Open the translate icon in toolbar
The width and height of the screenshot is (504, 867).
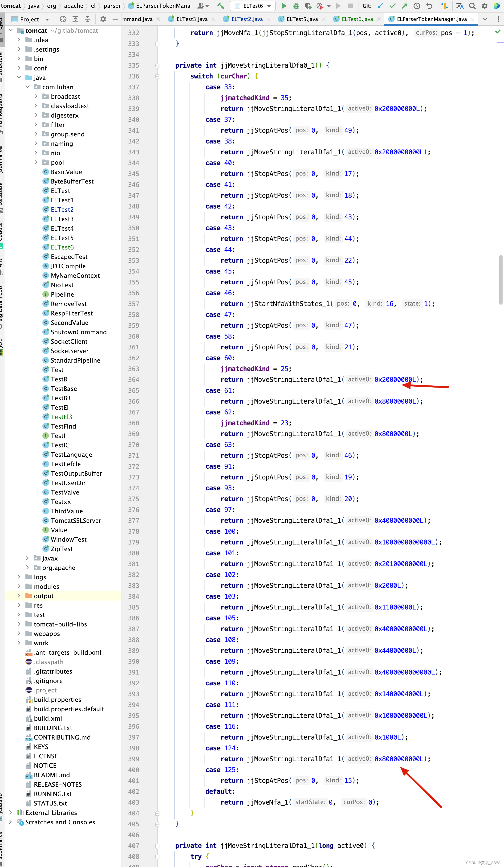coord(460,6)
